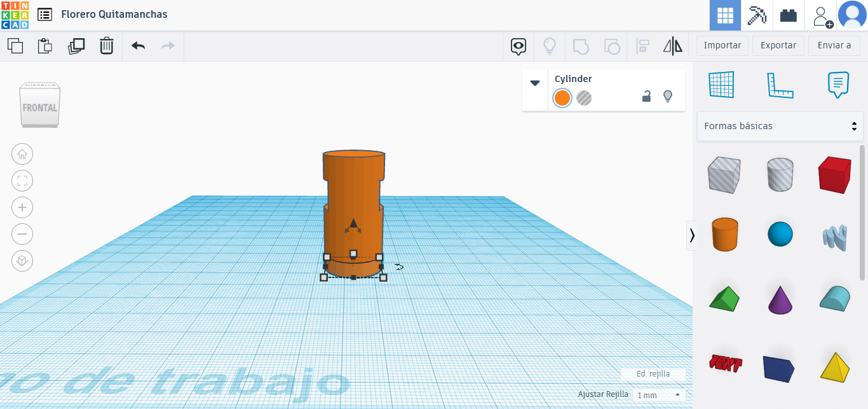Collapse the Cylinder inspector panel

tap(535, 83)
